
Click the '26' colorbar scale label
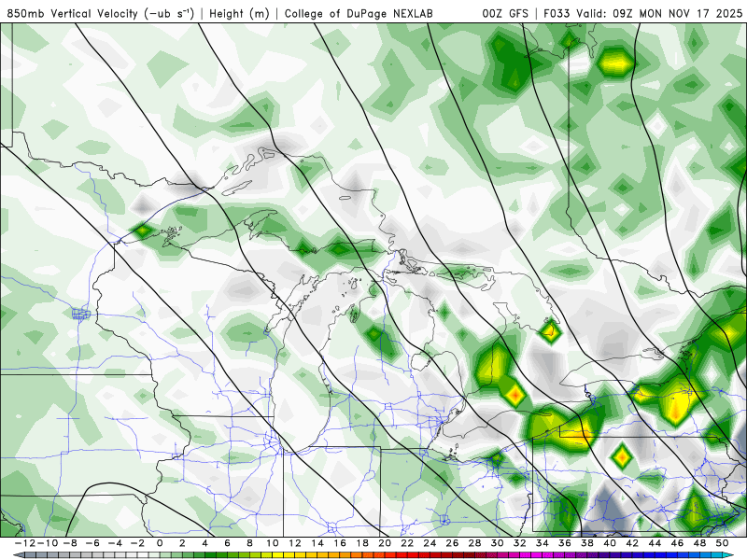coord(452,543)
